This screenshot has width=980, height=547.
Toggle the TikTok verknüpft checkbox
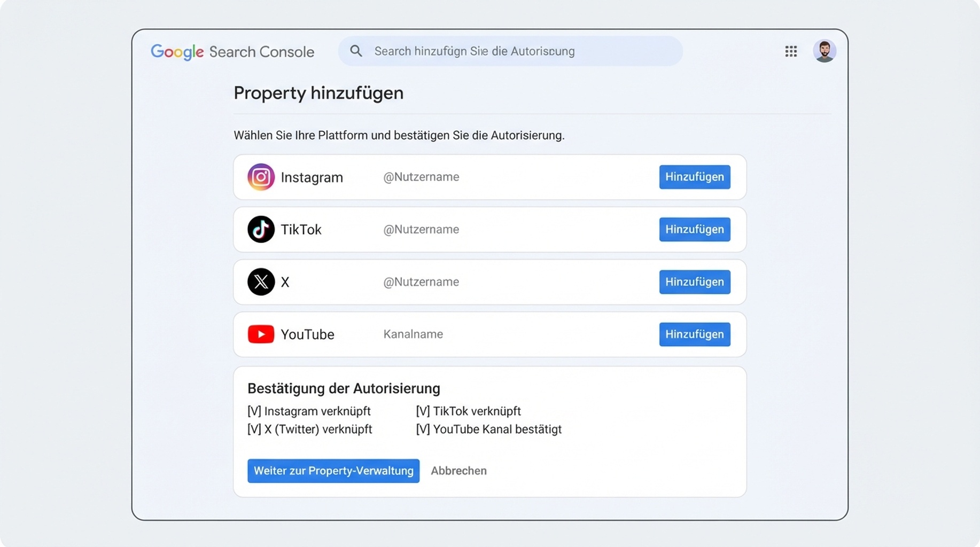423,411
